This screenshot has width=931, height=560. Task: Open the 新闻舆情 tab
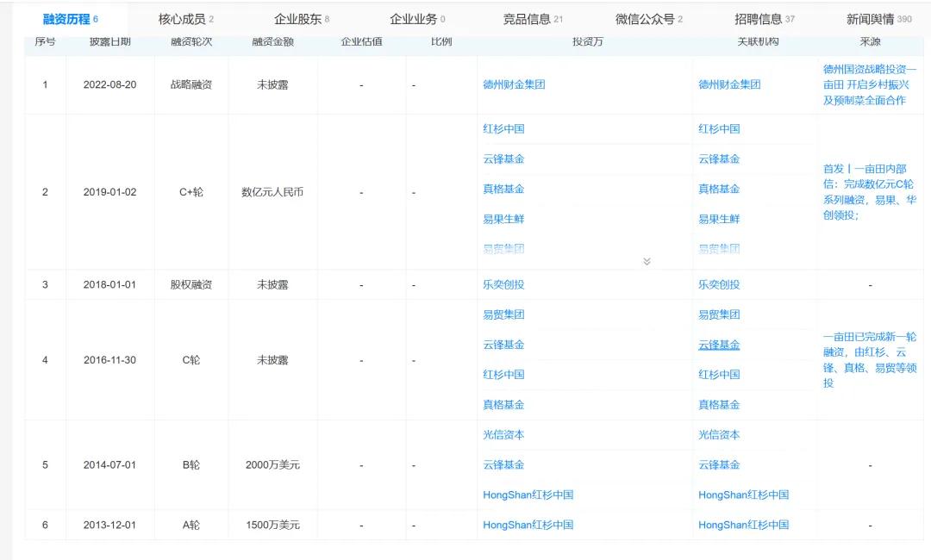pyautogui.click(x=878, y=19)
